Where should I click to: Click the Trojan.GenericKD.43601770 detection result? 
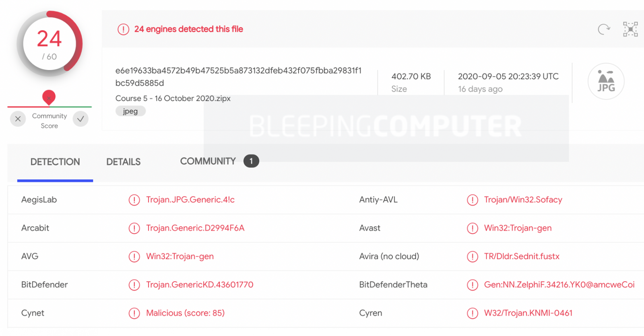tap(200, 285)
